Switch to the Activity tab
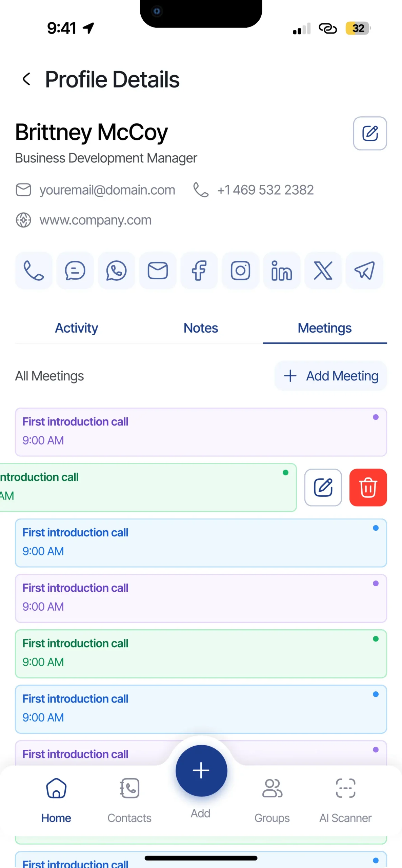Screen dimensions: 402x868 77,328
